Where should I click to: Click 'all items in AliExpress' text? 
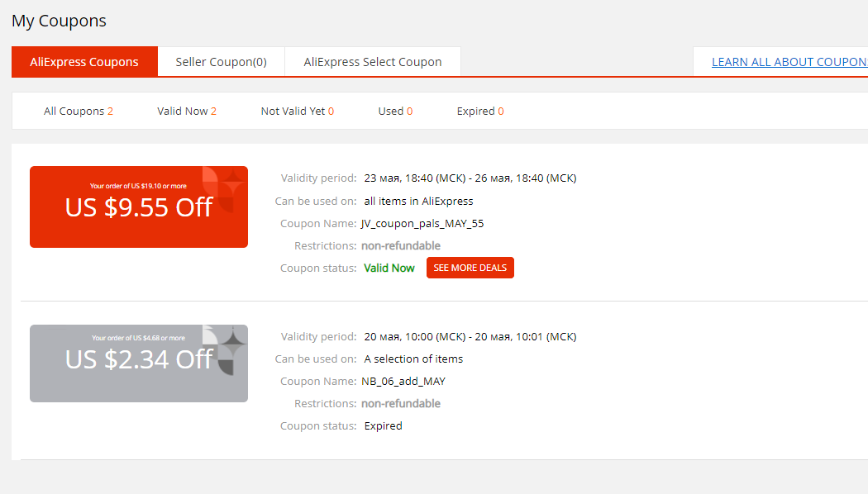pos(418,202)
